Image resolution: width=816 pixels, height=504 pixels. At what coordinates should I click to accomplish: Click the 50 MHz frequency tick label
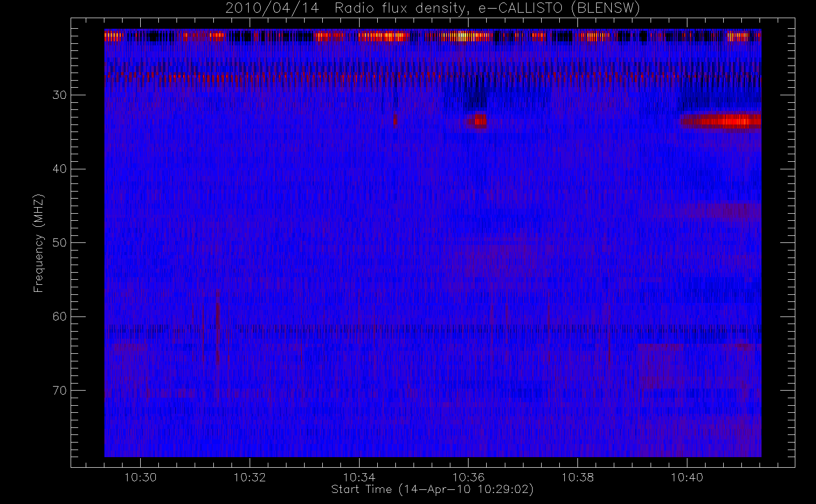[x=60, y=243]
